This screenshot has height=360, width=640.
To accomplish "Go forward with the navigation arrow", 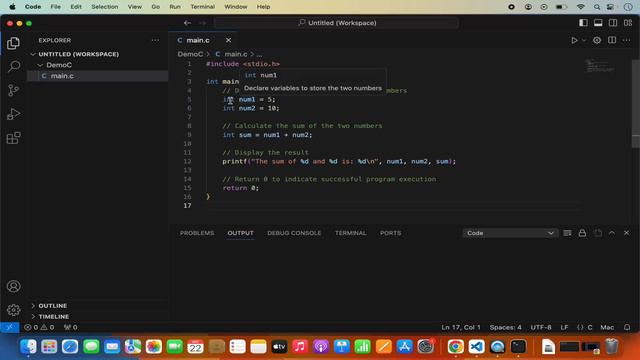I will [202, 23].
